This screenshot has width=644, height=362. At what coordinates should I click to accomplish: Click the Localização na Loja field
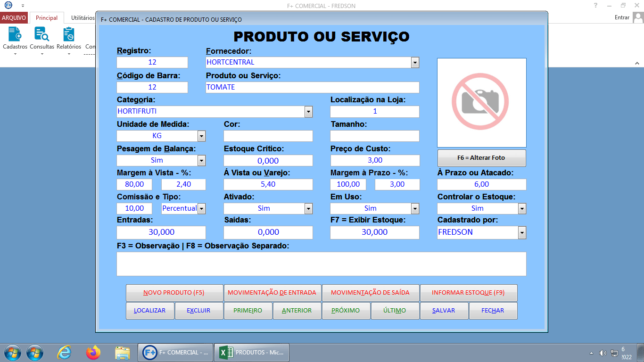point(375,111)
